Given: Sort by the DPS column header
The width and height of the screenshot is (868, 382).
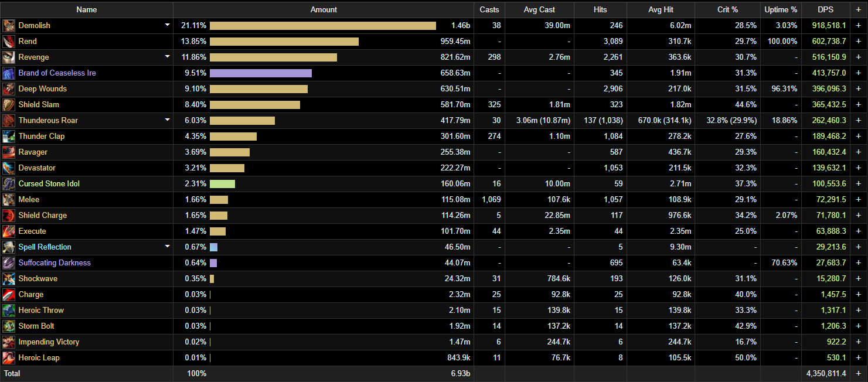Looking at the screenshot, I should click(x=825, y=9).
